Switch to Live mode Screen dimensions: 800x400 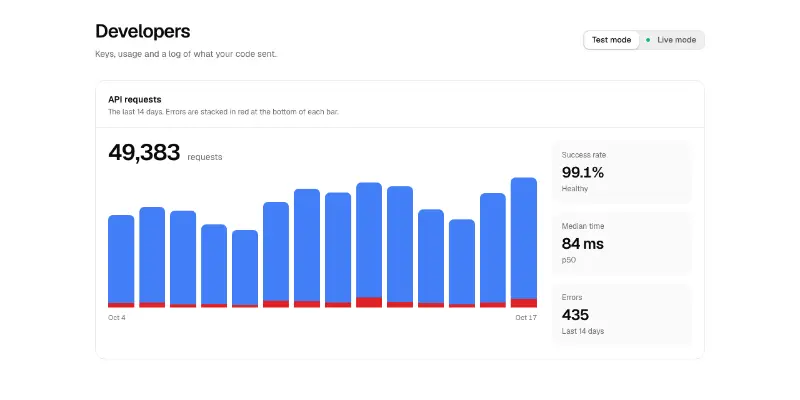671,40
